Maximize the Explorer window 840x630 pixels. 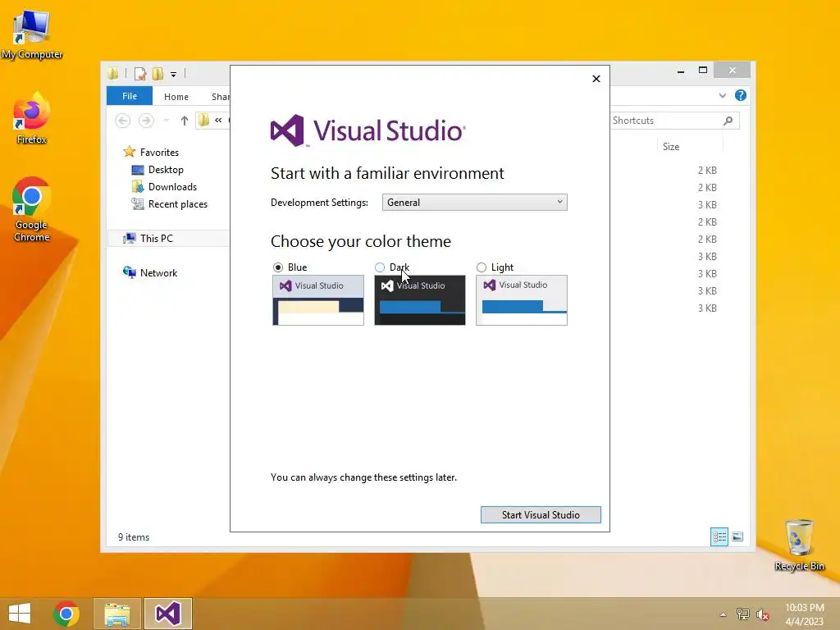click(x=703, y=71)
